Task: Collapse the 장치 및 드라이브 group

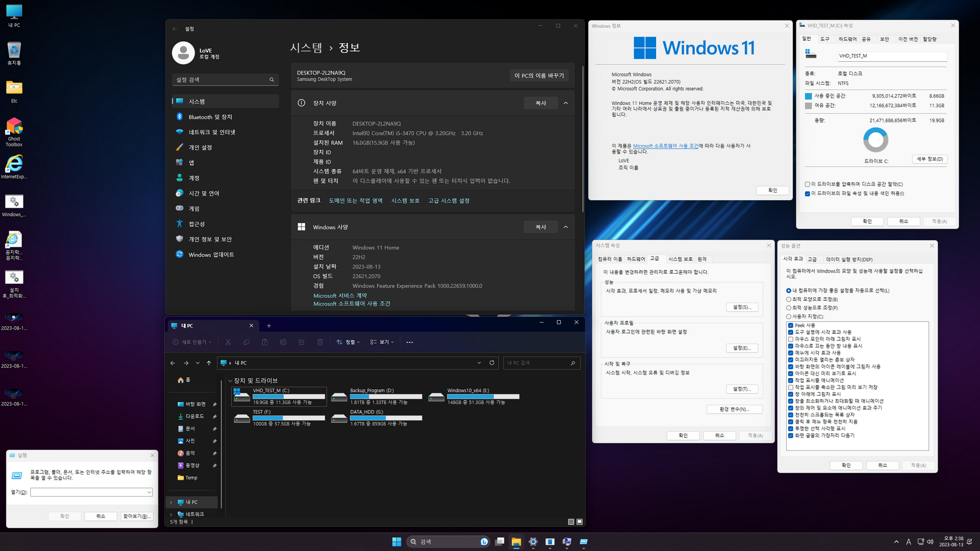Action: (230, 381)
